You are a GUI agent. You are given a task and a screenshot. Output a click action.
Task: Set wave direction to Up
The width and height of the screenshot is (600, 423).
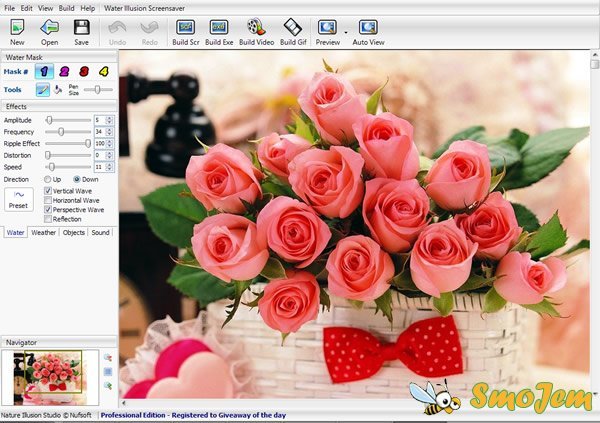point(47,179)
